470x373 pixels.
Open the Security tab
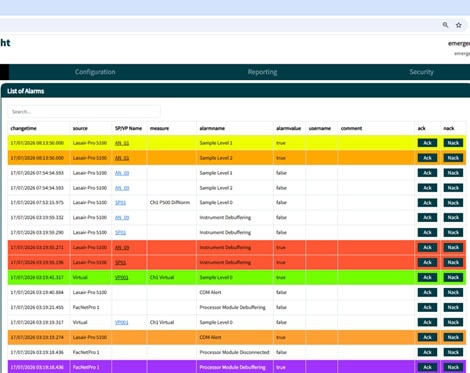(421, 72)
